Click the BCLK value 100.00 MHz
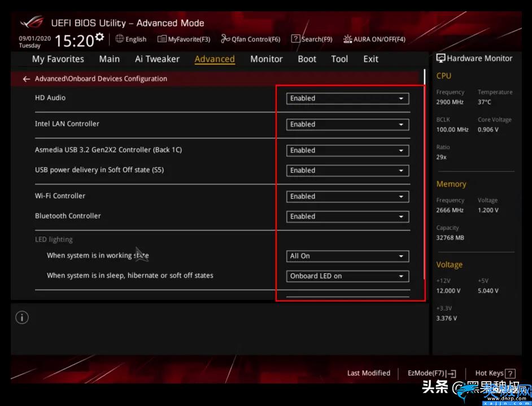The height and width of the screenshot is (406, 532). pos(452,129)
